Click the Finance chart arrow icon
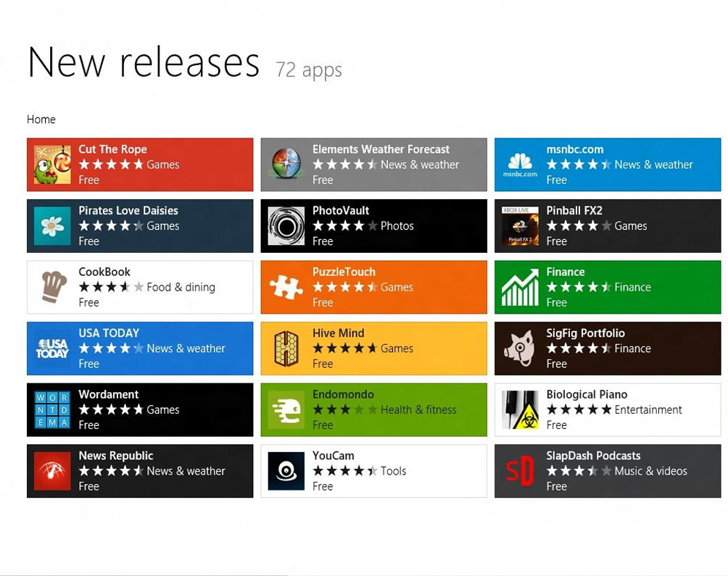Image resolution: width=728 pixels, height=576 pixels. tap(521, 287)
